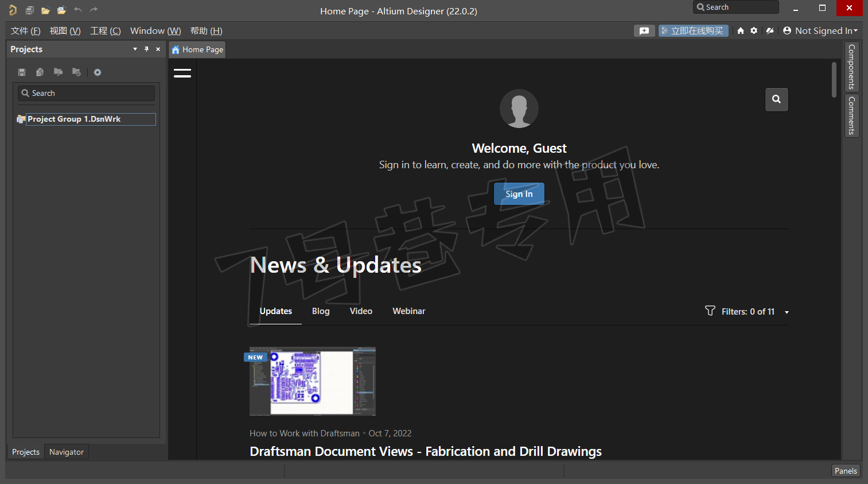This screenshot has width=868, height=484.
Task: Open a document with the folder icon
Action: tap(45, 10)
